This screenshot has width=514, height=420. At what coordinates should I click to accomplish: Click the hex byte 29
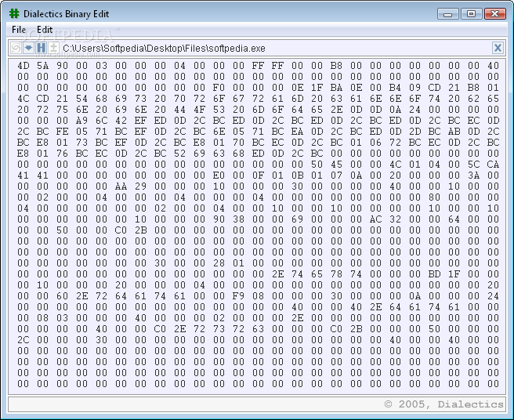pyautogui.click(x=140, y=186)
